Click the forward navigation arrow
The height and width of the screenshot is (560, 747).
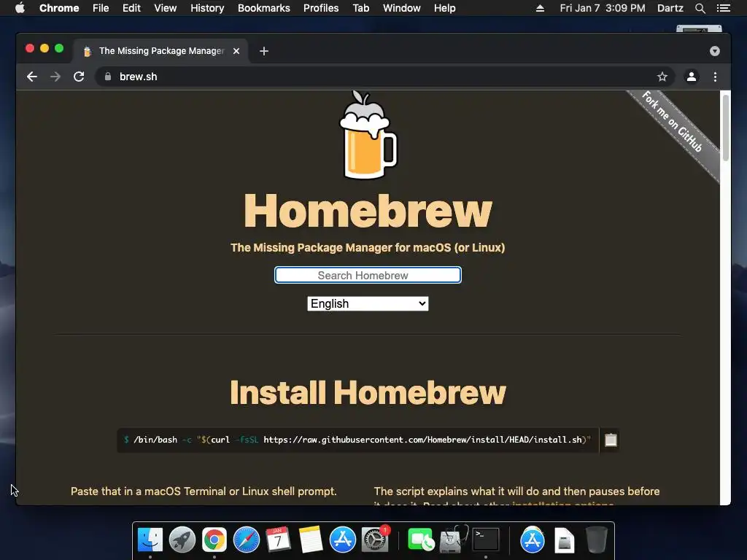pyautogui.click(x=55, y=77)
